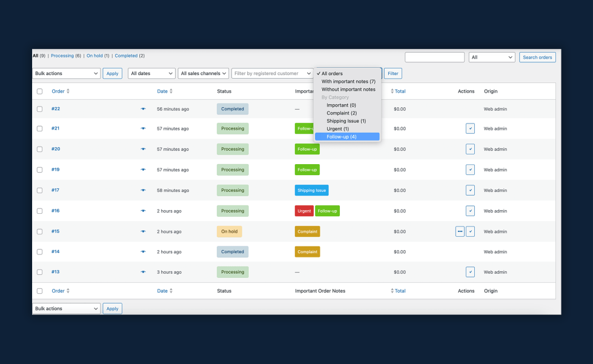
Task: Click the checkmark action for order #15
Action: (470, 231)
